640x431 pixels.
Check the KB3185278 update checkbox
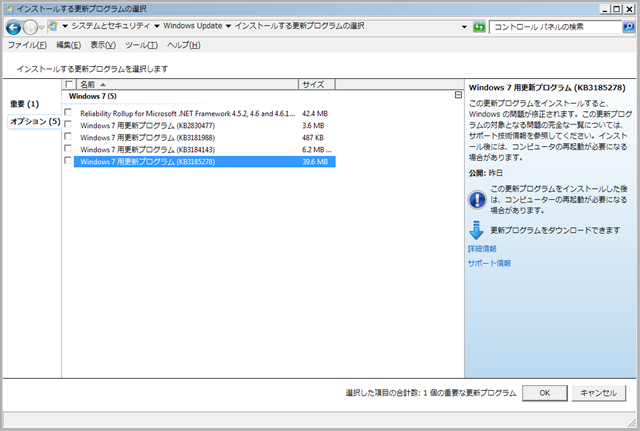coord(68,160)
